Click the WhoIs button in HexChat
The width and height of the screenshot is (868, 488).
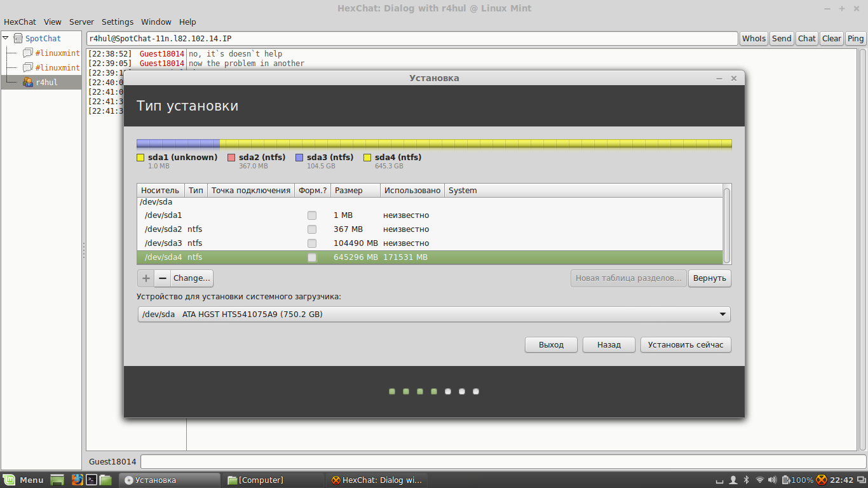coord(754,39)
